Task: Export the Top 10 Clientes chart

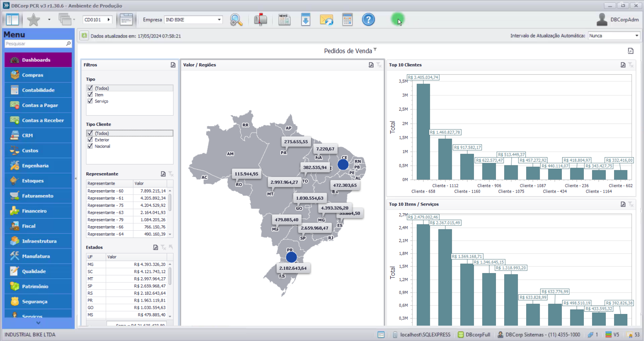Action: coord(623,65)
